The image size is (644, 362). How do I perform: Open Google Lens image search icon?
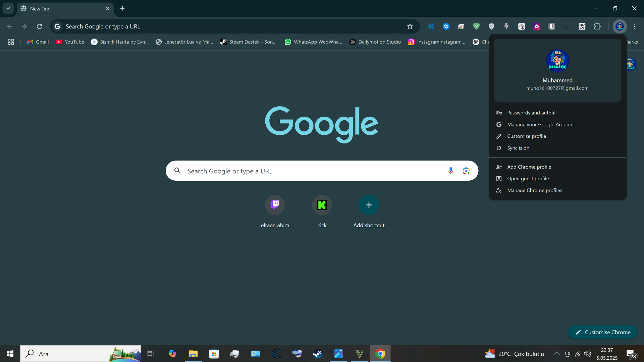click(x=466, y=171)
